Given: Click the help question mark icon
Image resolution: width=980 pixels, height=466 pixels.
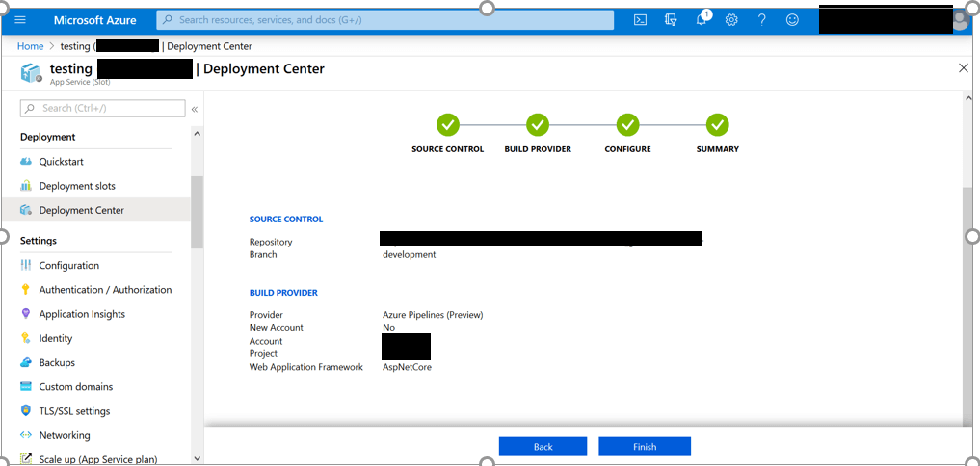Looking at the screenshot, I should pyautogui.click(x=761, y=20).
